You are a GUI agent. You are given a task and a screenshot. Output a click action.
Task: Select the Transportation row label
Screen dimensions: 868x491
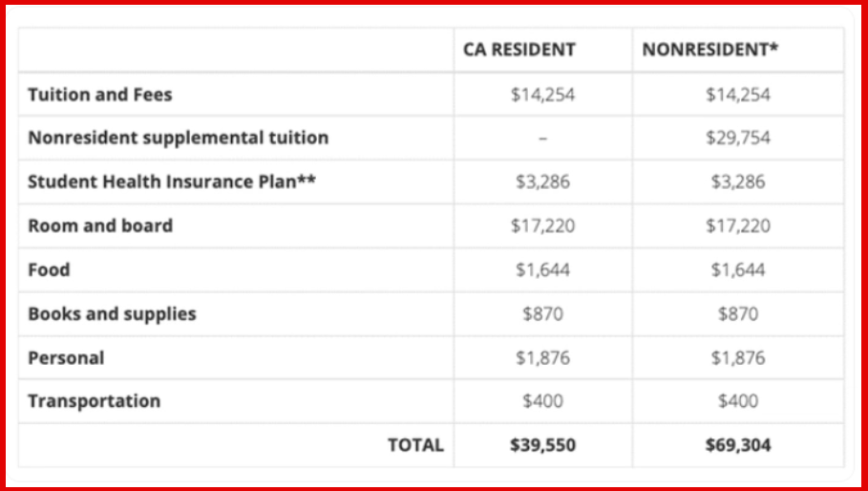click(x=94, y=401)
